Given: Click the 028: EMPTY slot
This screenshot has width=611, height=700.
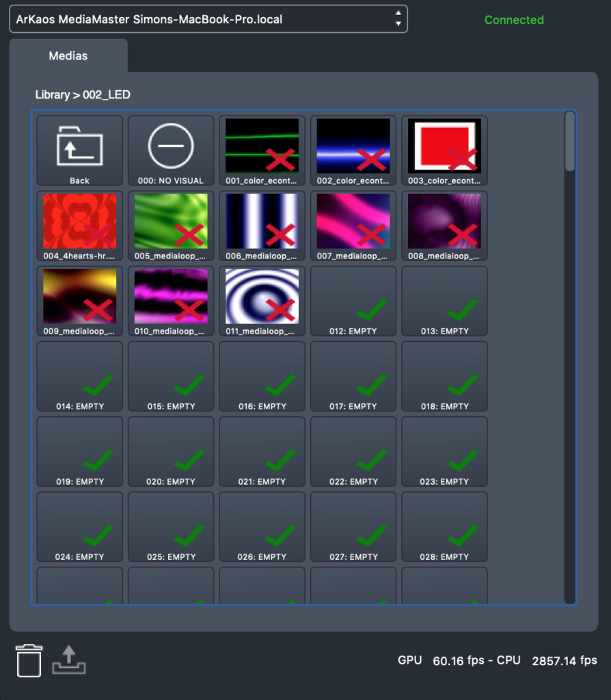Looking at the screenshot, I should 444,527.
